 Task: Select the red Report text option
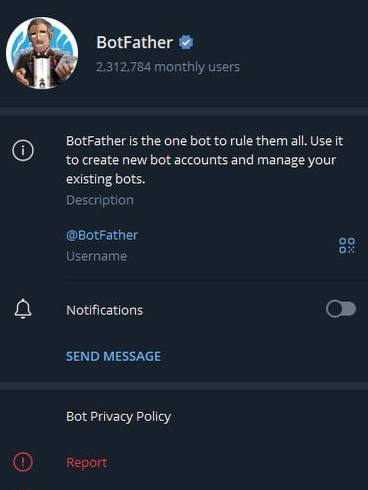(87, 463)
